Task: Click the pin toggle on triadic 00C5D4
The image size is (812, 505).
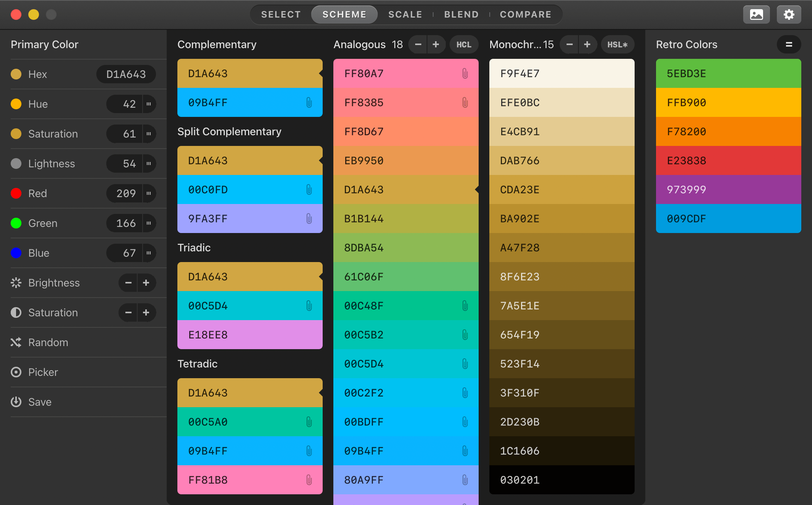Action: 309,306
